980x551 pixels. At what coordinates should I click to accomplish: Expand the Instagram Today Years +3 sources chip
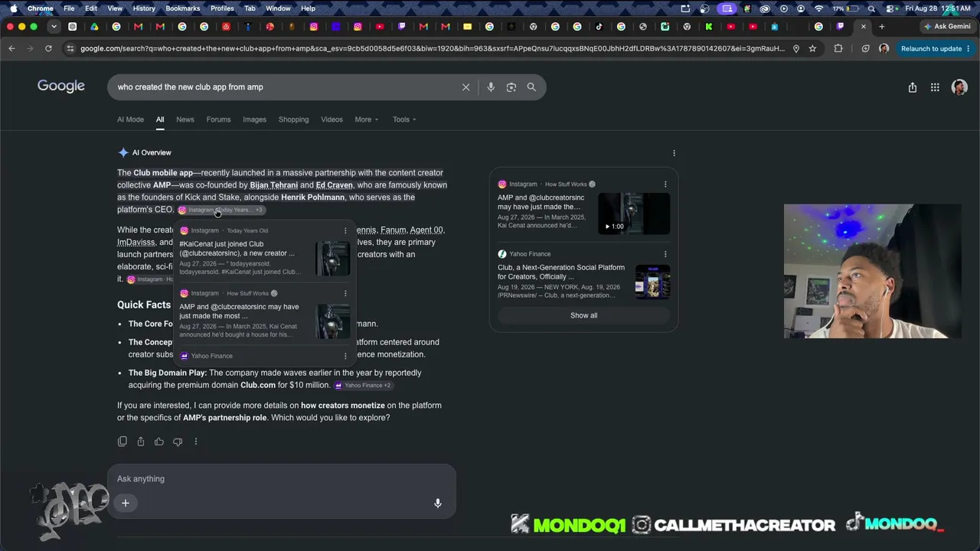click(221, 210)
